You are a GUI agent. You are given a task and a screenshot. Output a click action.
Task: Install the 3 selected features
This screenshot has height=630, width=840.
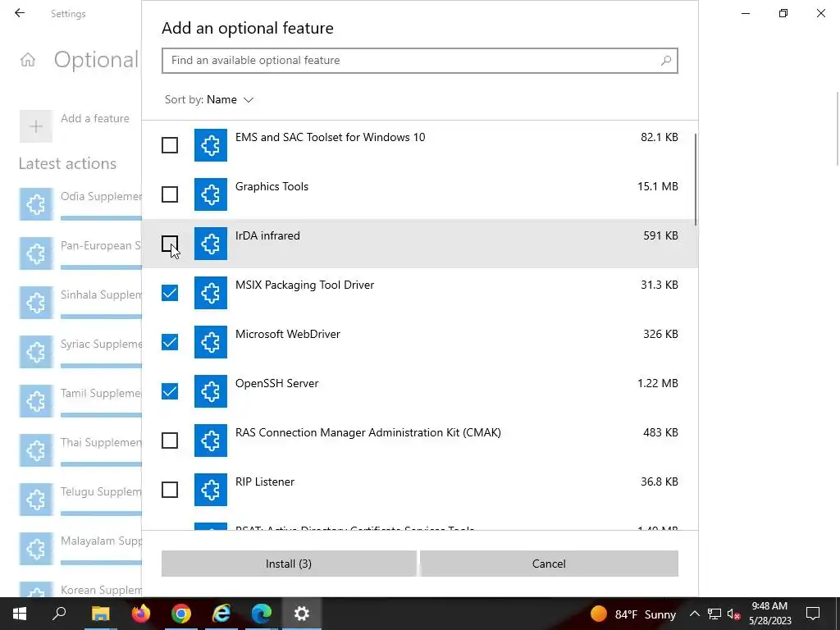(289, 564)
